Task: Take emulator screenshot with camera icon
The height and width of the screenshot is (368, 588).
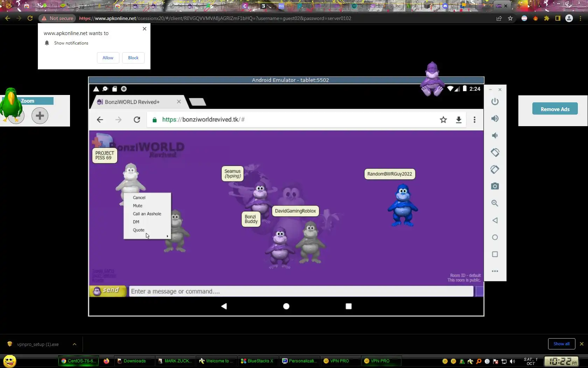Action: pyautogui.click(x=495, y=186)
